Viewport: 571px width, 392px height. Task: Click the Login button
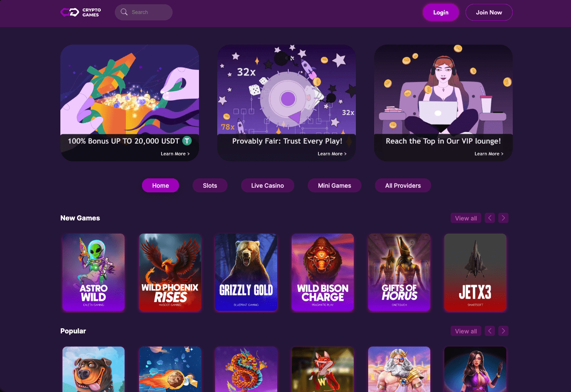(441, 12)
